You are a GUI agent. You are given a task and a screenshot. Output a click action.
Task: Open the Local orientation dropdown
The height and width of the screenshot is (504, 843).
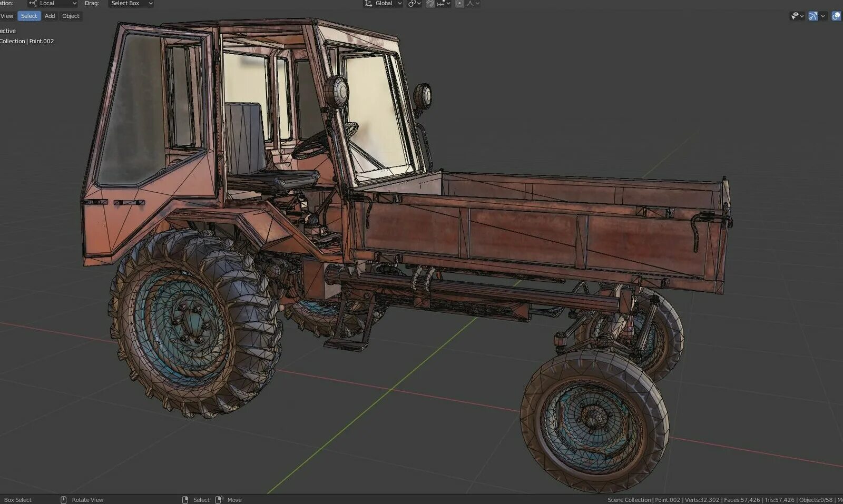coord(53,3)
